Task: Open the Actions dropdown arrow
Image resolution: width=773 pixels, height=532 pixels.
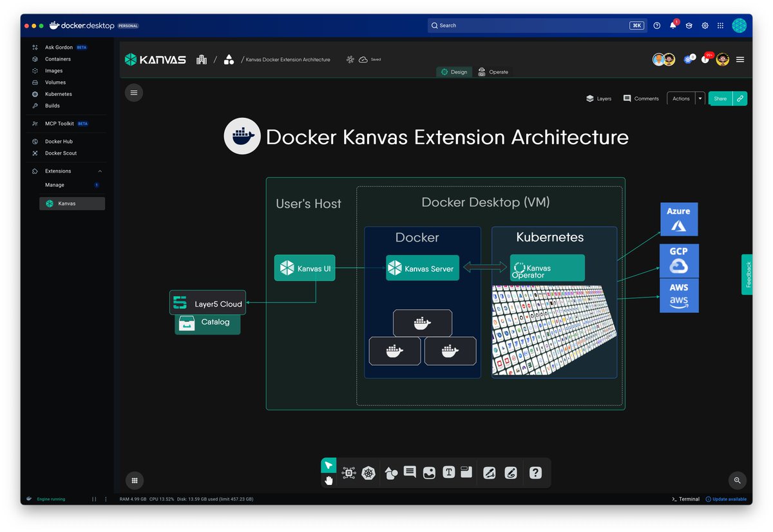Action: click(700, 99)
